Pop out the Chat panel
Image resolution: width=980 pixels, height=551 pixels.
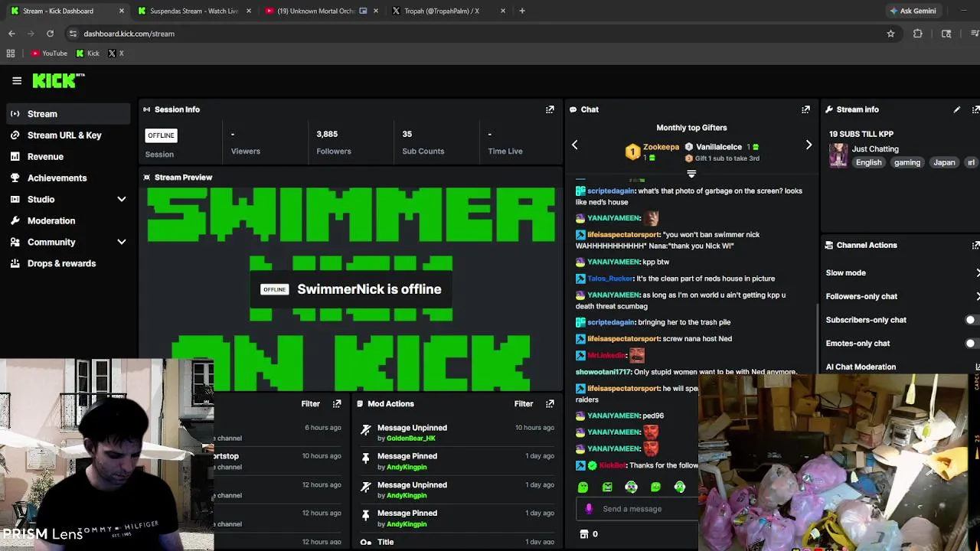pos(805,109)
